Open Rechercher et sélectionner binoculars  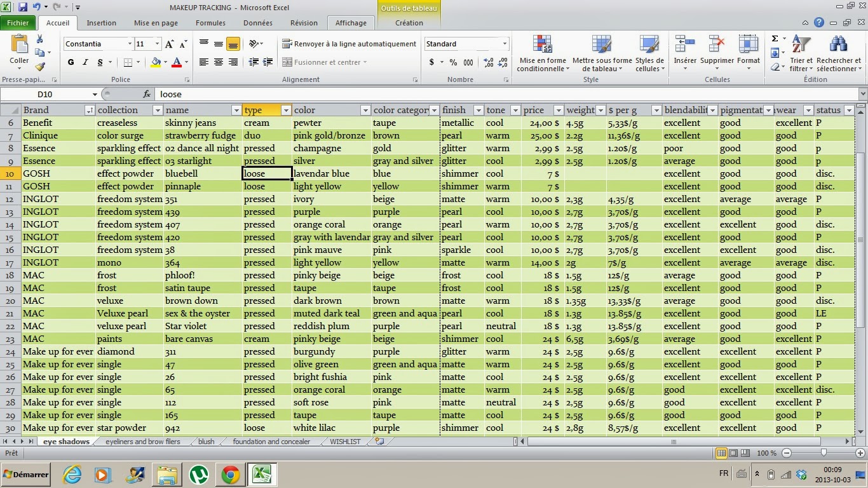click(838, 53)
